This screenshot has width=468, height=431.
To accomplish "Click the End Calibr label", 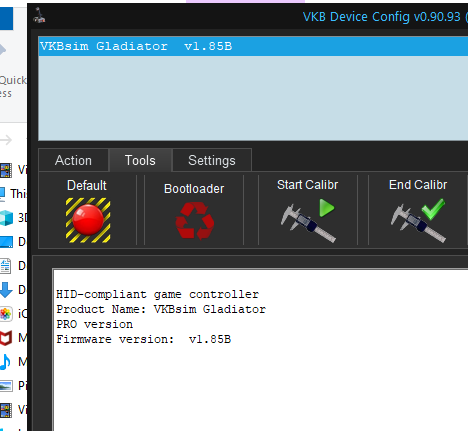I will (x=418, y=185).
